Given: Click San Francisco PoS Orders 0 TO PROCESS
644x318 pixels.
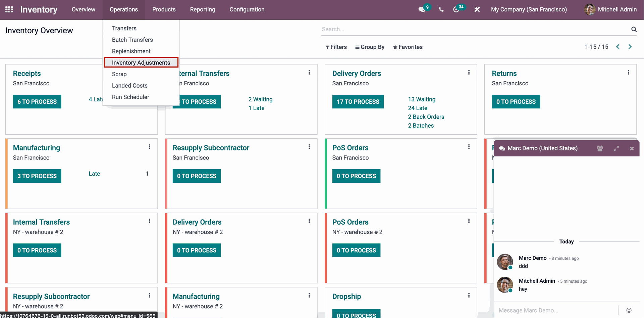Looking at the screenshot, I should point(356,176).
